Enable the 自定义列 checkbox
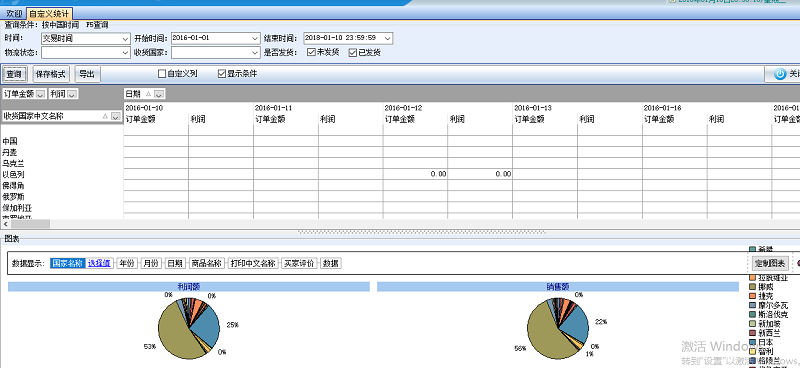The width and height of the screenshot is (800, 368). click(162, 74)
